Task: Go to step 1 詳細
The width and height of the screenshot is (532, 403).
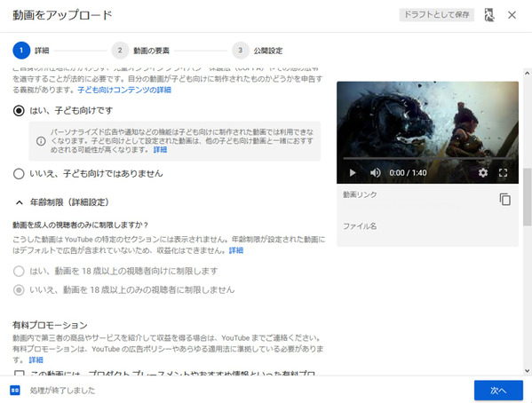Action: click(31, 51)
